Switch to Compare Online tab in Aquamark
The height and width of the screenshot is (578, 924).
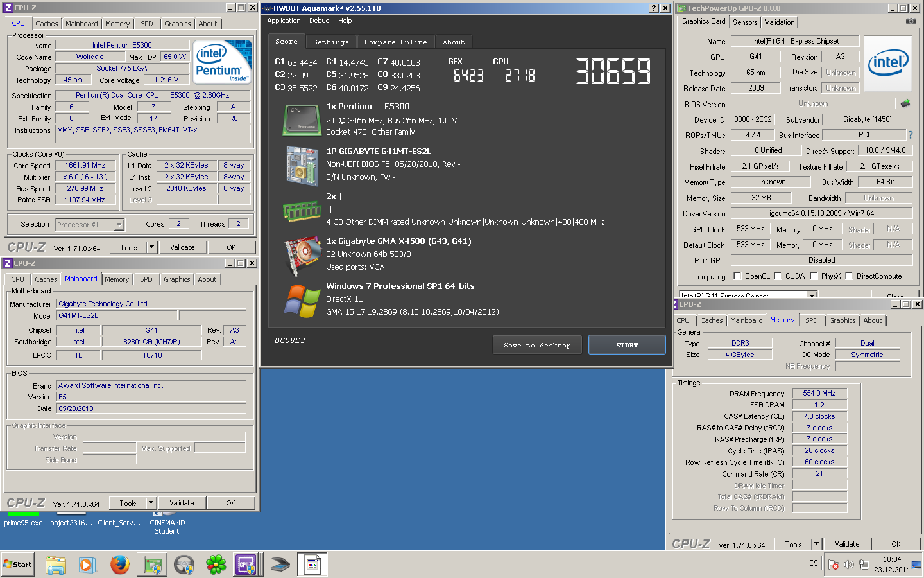(x=396, y=42)
